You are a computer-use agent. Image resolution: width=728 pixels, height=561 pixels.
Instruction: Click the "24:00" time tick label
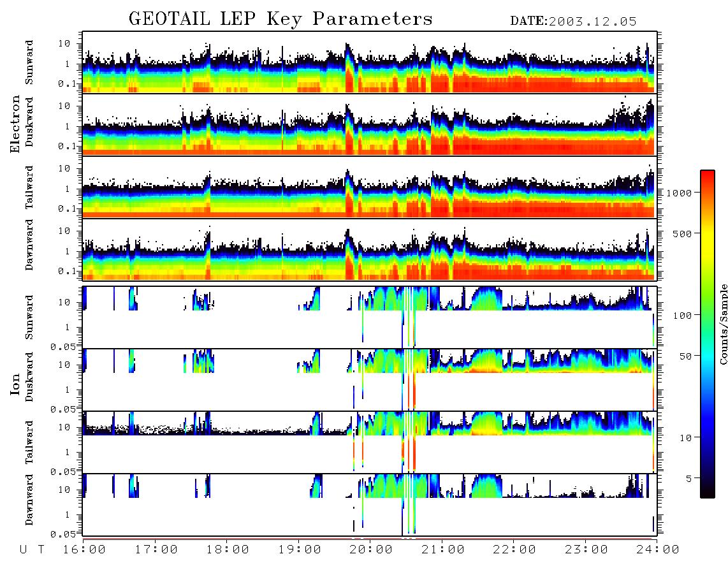(658, 550)
